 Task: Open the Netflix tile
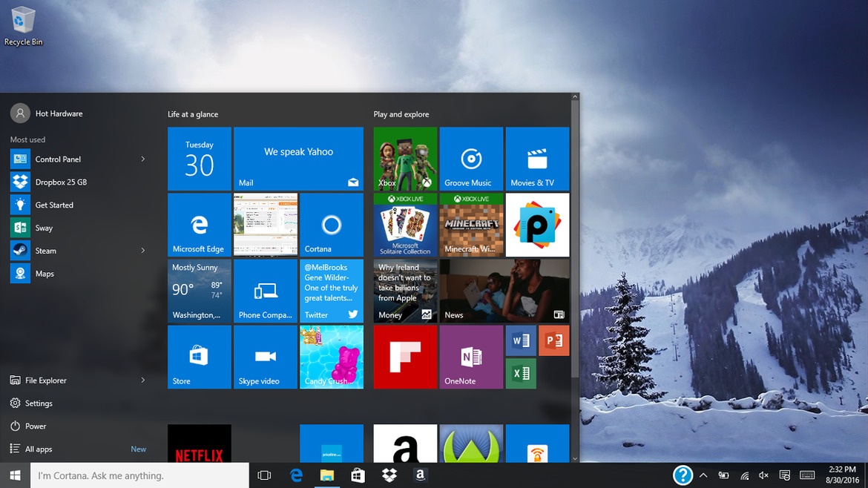click(200, 444)
